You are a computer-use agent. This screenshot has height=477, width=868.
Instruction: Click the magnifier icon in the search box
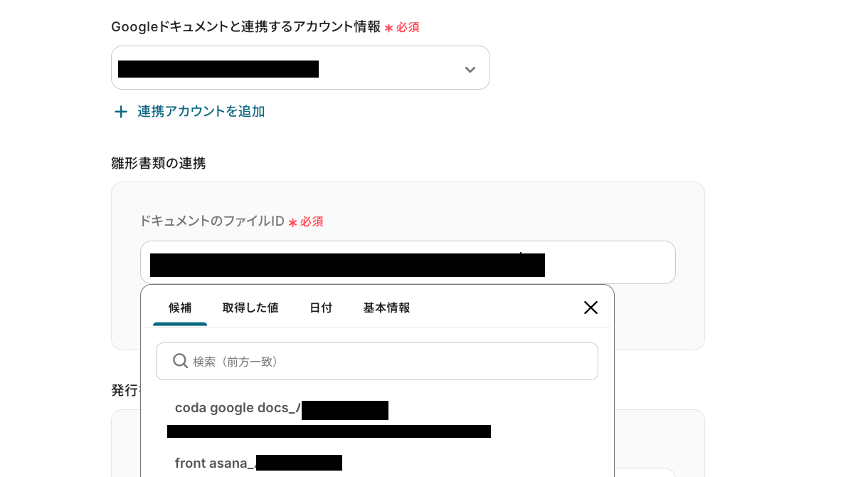click(181, 361)
